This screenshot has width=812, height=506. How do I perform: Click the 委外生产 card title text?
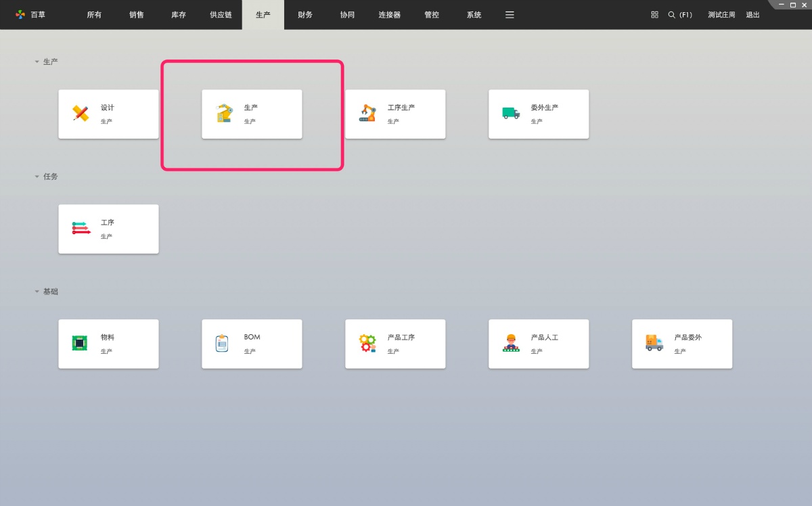click(545, 108)
